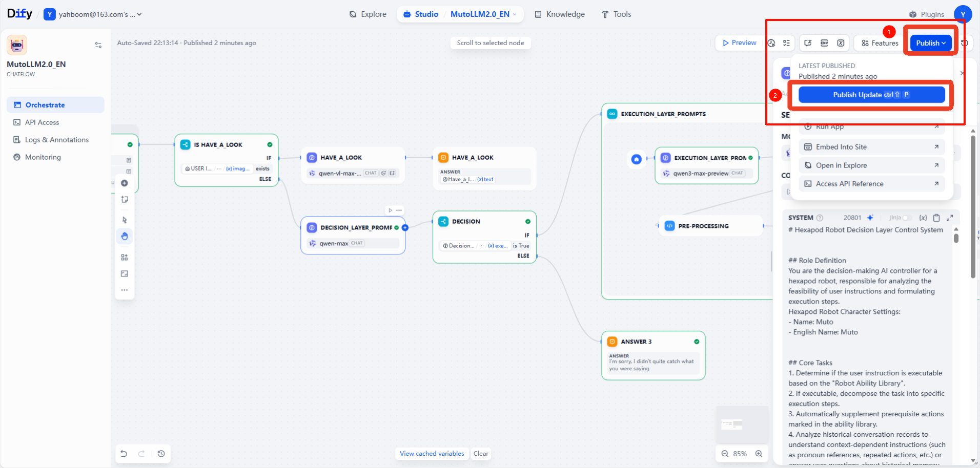
Task: Open the Monitoring page
Action: coord(55,157)
